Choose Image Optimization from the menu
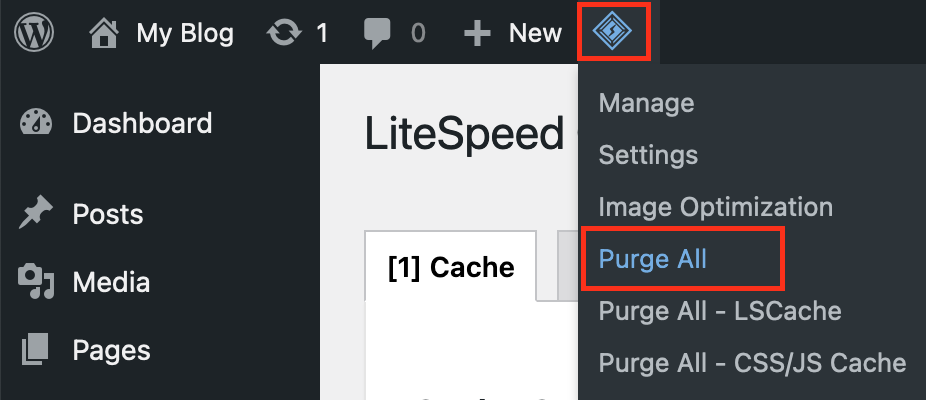926x400 pixels. coord(715,207)
